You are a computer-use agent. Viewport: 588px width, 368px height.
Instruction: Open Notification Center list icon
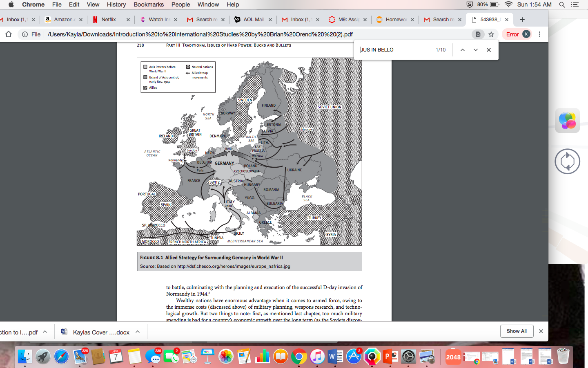(x=575, y=4)
